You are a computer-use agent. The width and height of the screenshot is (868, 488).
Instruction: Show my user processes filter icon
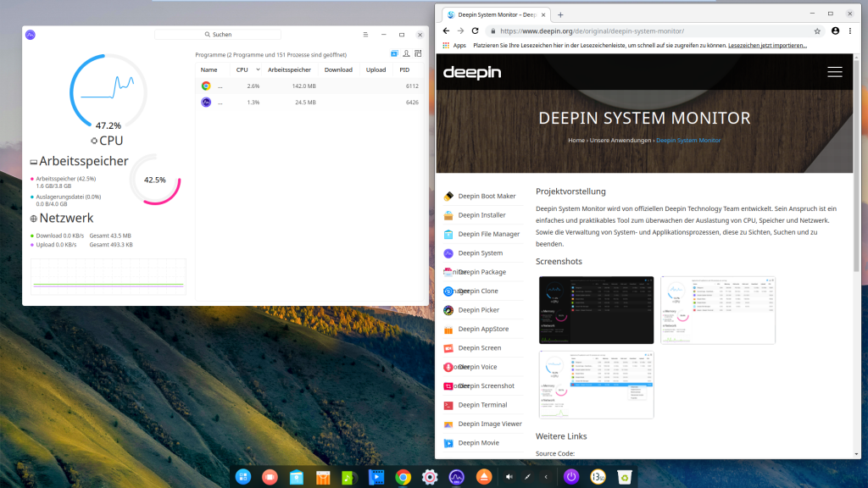(405, 54)
